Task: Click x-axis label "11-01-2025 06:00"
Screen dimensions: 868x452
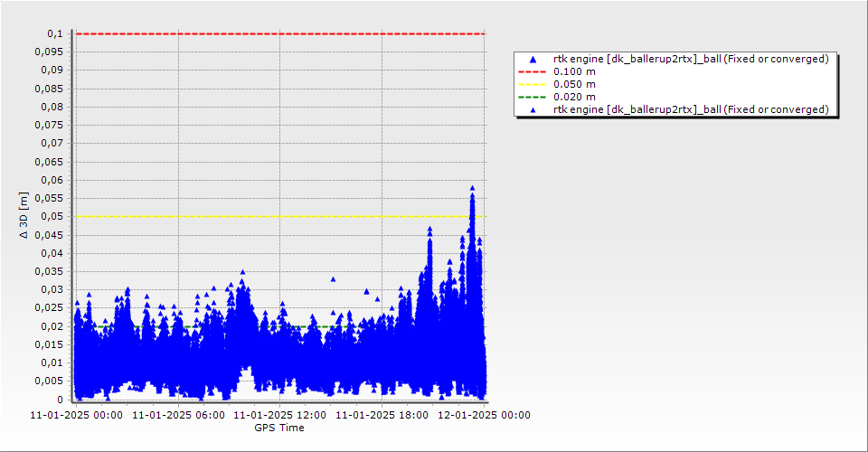Action: [178, 415]
